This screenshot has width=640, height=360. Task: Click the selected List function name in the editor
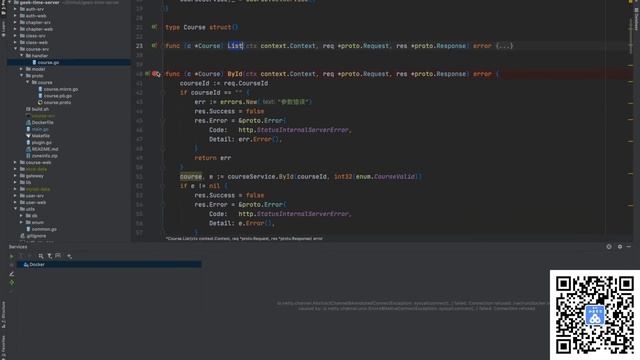pos(235,46)
